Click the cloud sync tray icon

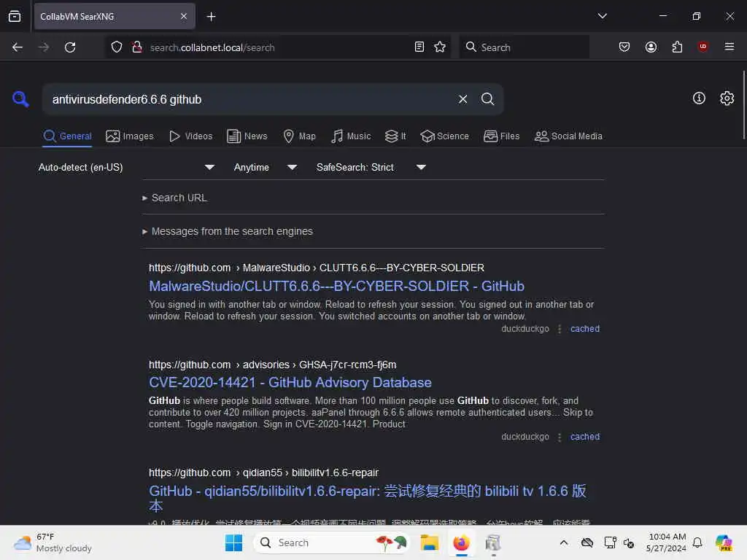coord(587,542)
